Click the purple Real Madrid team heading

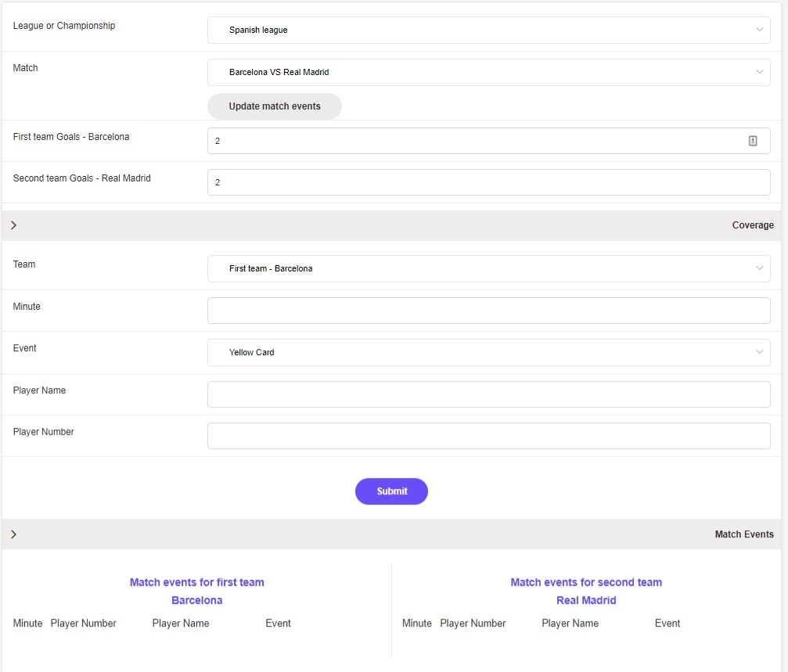coord(586,600)
